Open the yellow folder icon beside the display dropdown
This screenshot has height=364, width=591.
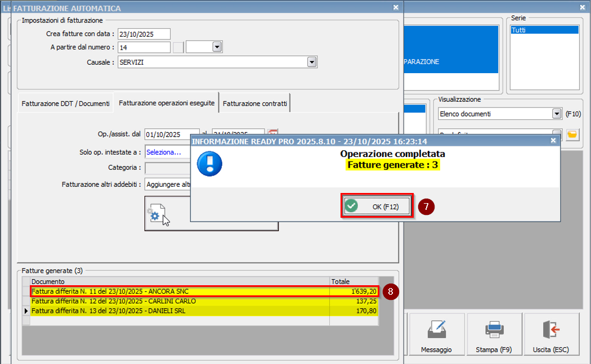tap(572, 134)
